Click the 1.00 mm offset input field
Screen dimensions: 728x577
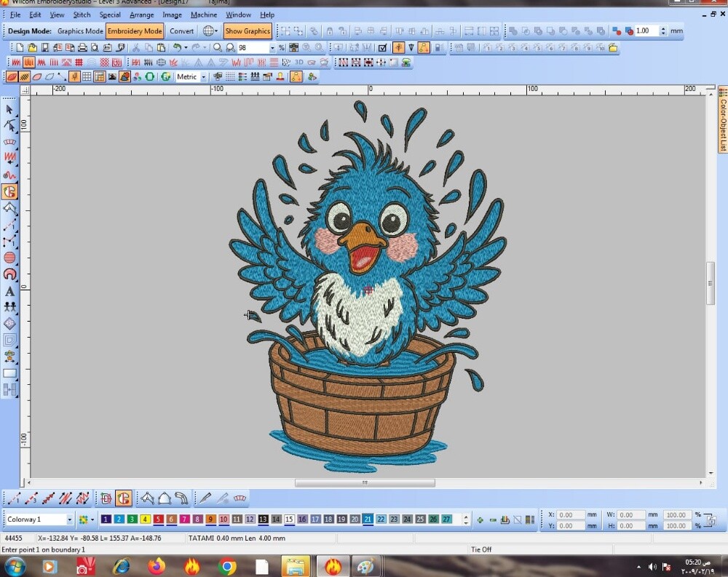pos(646,31)
